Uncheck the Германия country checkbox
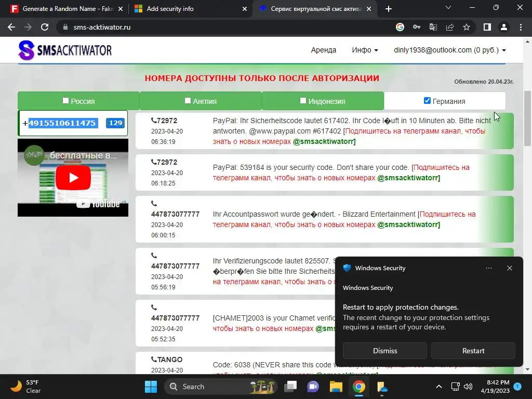Image resolution: width=532 pixels, height=399 pixels. 427,100
